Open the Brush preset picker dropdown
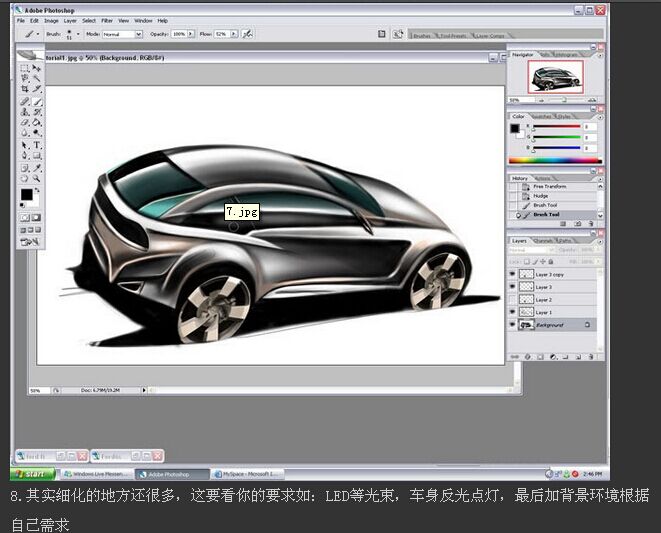 tap(78, 34)
